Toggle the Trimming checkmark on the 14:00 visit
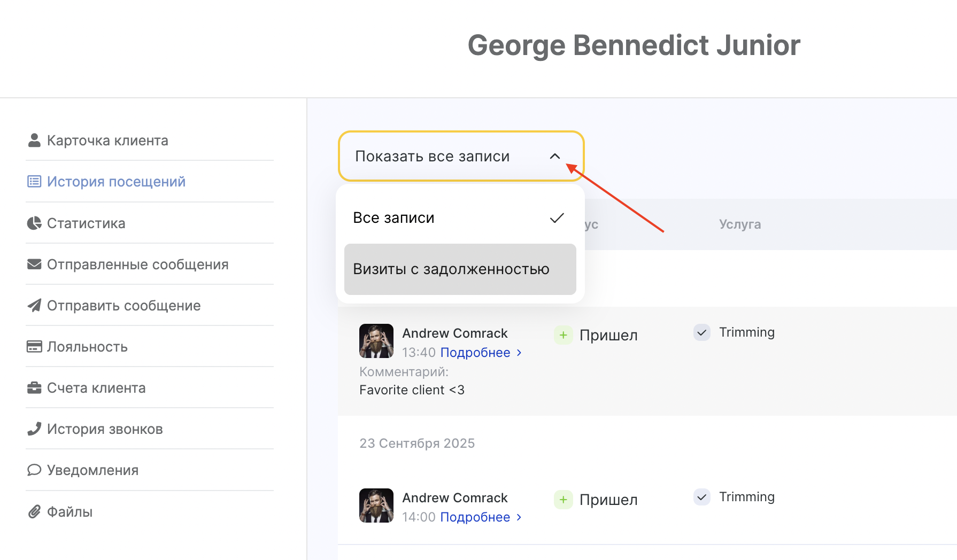957x560 pixels. click(x=701, y=497)
